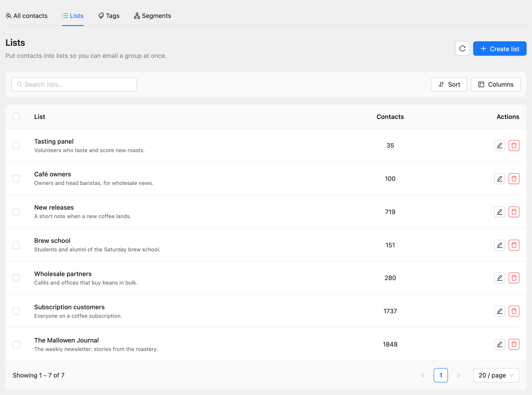Edit the Subscription customers list

coord(499,311)
